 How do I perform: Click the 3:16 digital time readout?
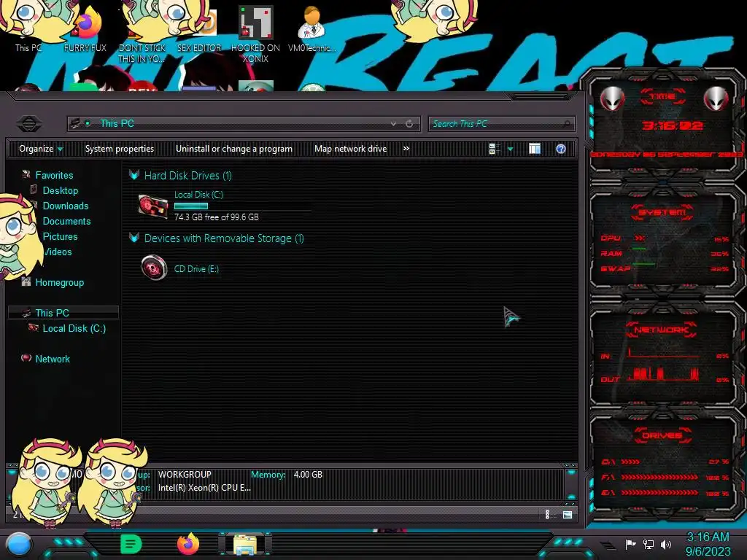click(672, 125)
